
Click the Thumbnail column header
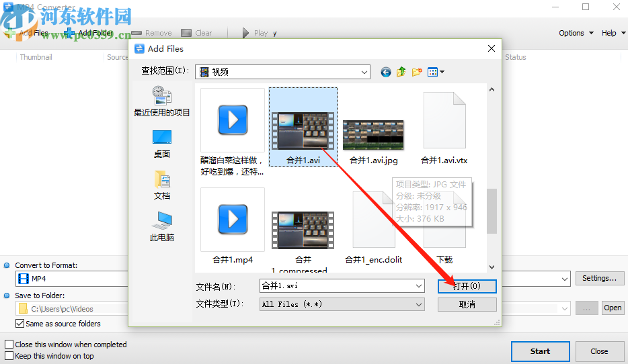point(36,57)
